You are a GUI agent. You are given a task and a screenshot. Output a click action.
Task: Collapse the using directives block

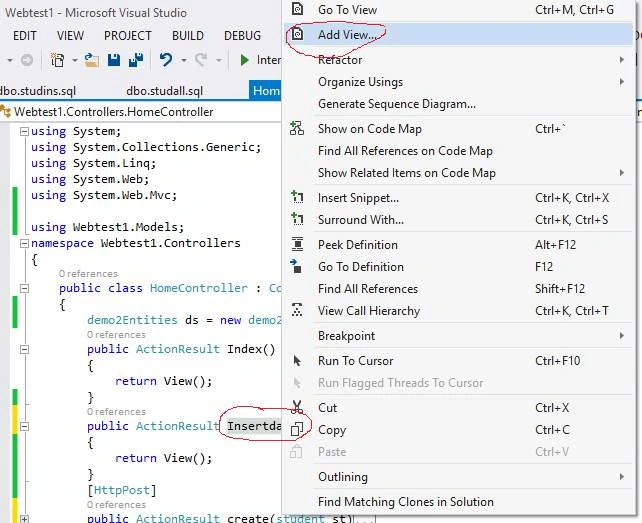coord(24,131)
